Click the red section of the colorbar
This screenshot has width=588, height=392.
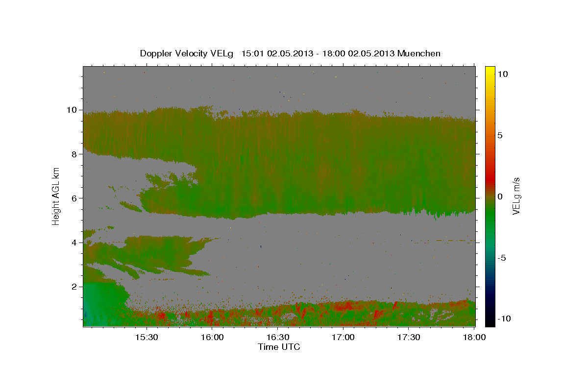(490, 179)
